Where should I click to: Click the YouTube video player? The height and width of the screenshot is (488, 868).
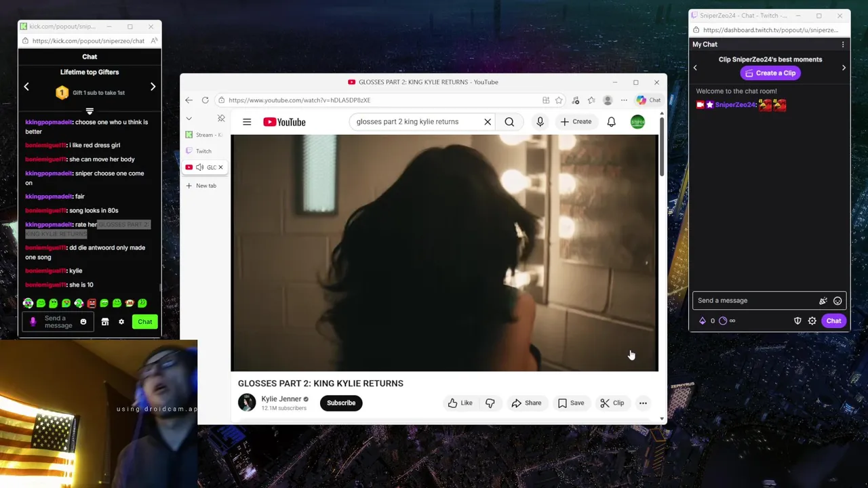click(444, 253)
